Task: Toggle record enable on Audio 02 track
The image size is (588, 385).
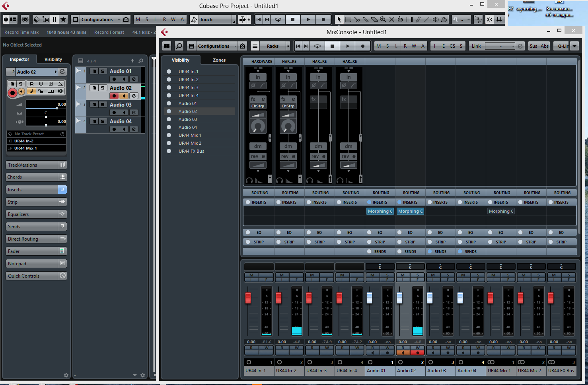Action: point(115,96)
